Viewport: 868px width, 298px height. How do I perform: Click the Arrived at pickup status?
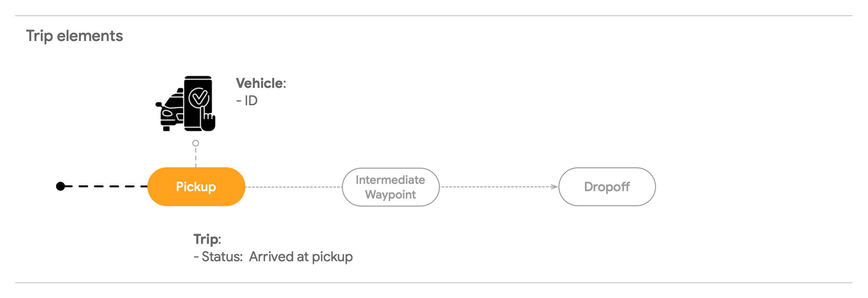(301, 257)
